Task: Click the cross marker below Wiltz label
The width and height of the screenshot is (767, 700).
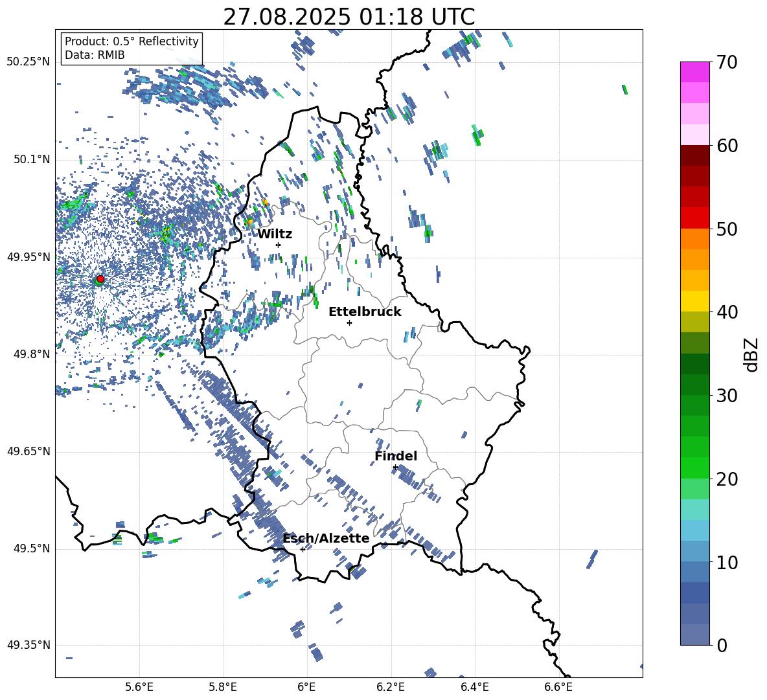Action: click(279, 245)
